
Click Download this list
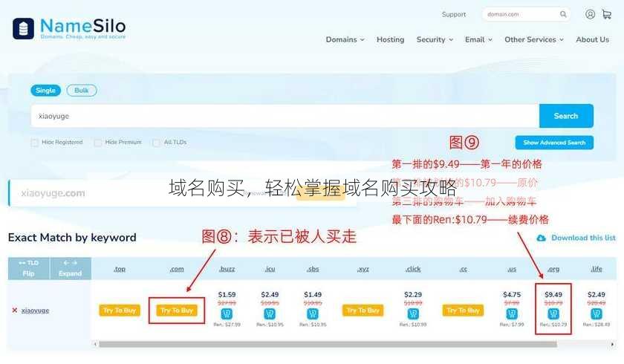pos(583,238)
